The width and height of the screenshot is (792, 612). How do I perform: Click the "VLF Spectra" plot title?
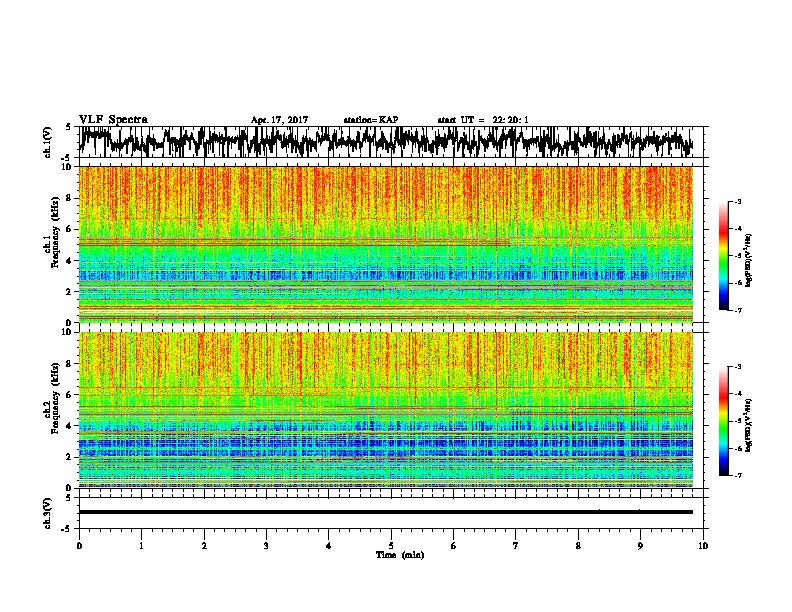113,120
